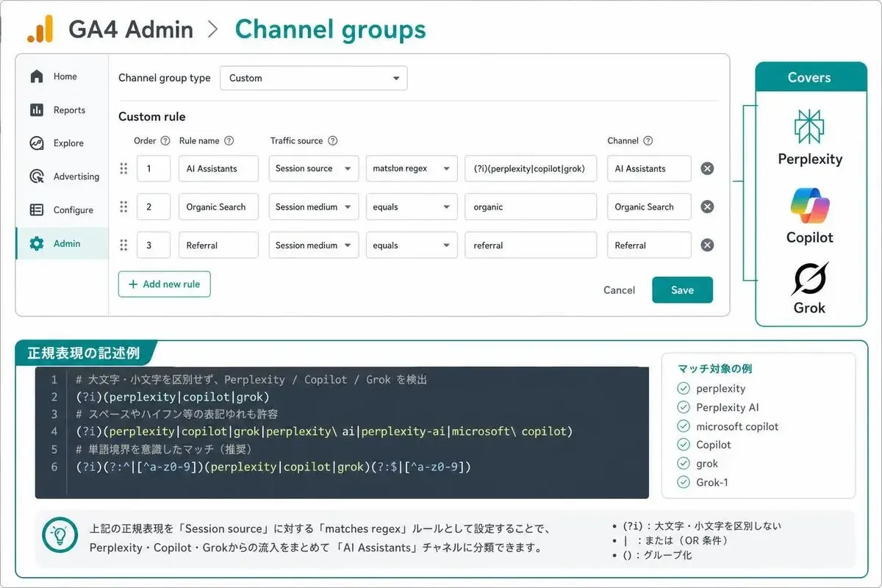Click the Add new rule button
882x588 pixels.
165,284
